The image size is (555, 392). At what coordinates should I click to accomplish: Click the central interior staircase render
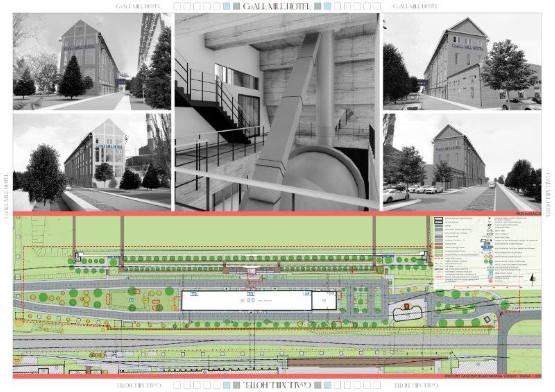[277, 112]
